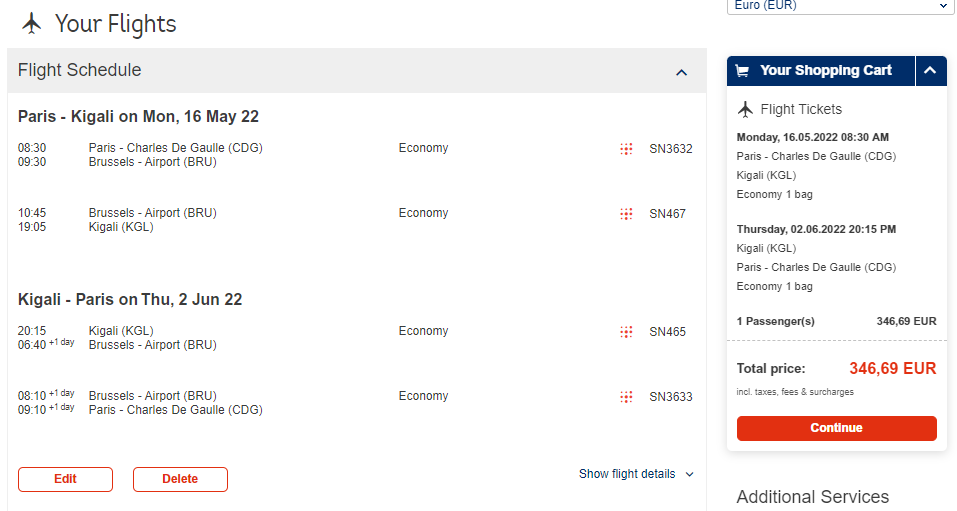Click the airline dots icon beside SN467

coord(626,214)
